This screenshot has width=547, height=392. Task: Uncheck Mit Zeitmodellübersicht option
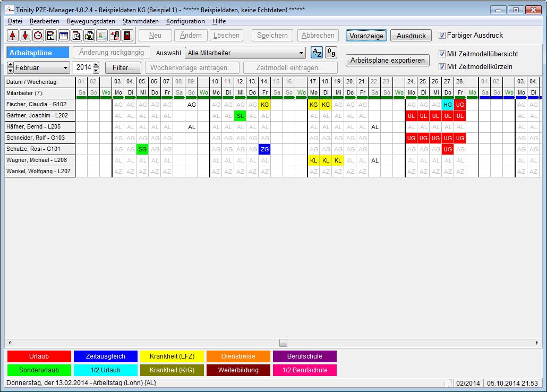point(442,54)
